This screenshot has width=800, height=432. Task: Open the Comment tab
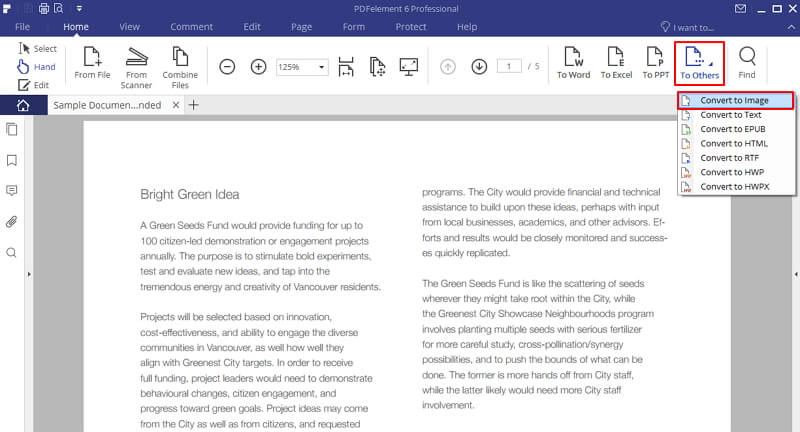coord(192,27)
